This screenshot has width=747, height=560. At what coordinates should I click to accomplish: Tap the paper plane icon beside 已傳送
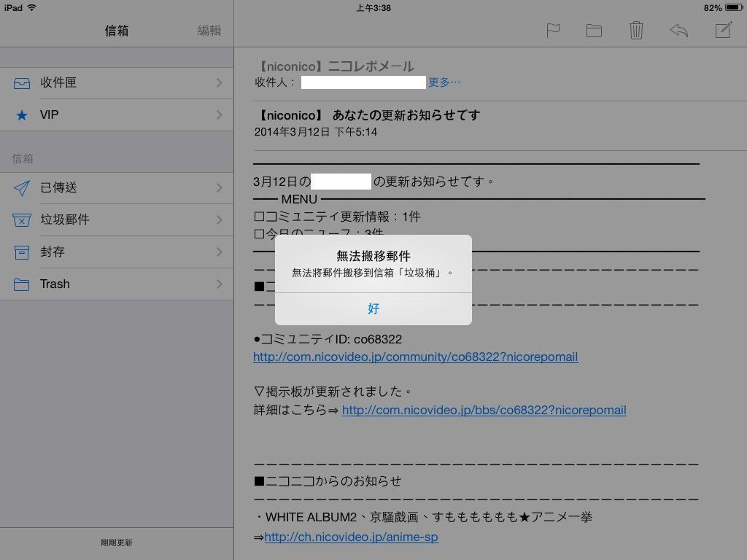[x=21, y=188]
